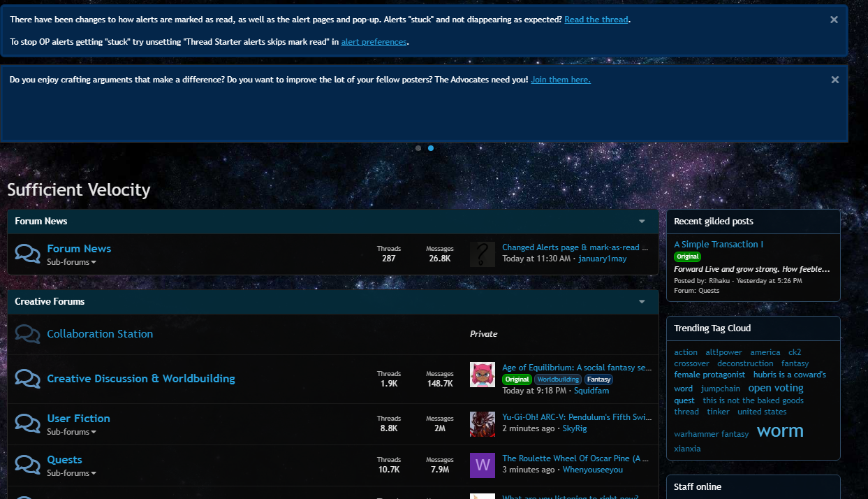This screenshot has width=868, height=499.
Task: Collapse the Forum News section with its chevron
Action: (x=642, y=221)
